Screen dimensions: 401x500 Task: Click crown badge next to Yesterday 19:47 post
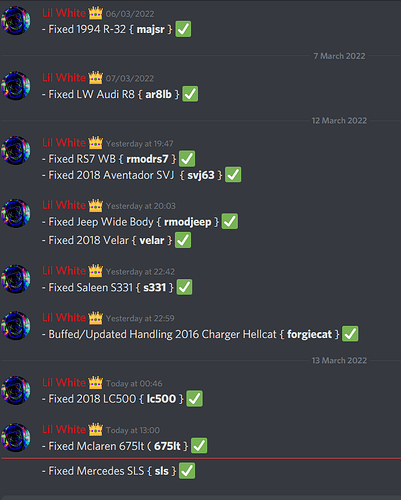coord(96,142)
